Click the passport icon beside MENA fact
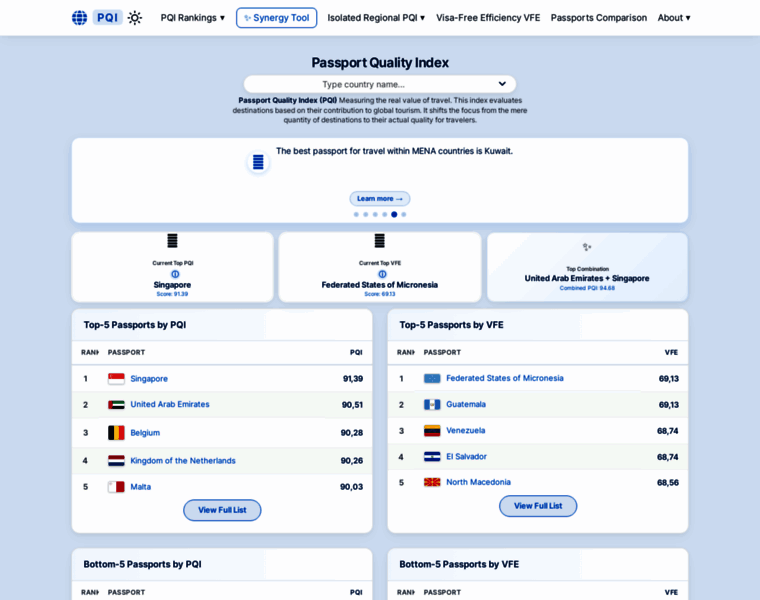760x600 pixels. click(x=258, y=162)
